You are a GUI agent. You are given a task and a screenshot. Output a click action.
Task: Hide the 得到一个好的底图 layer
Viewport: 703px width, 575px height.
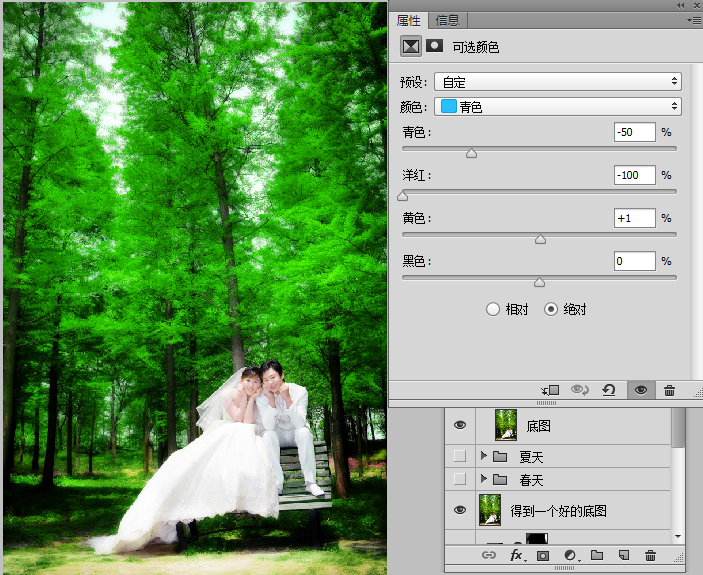(x=460, y=510)
